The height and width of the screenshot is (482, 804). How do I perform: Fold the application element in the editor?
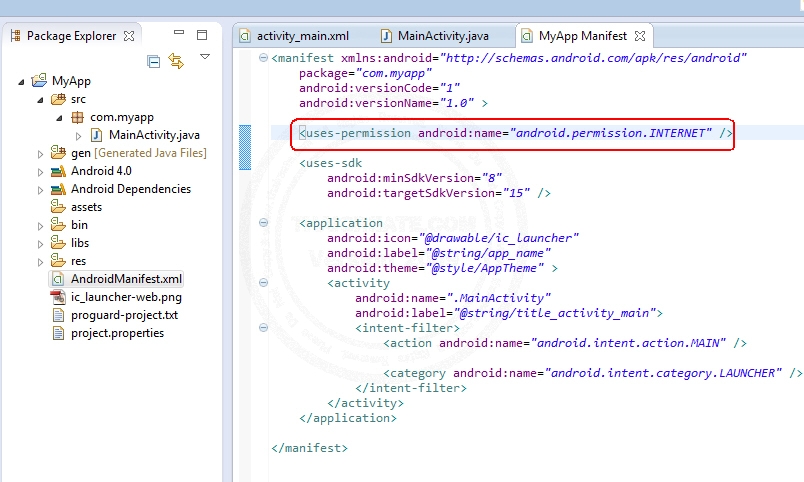(263, 222)
